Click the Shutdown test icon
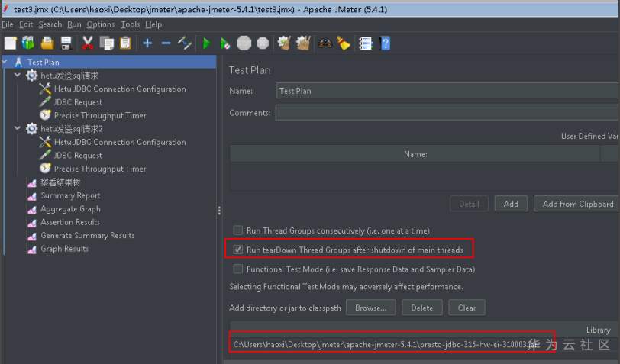 pyautogui.click(x=263, y=43)
